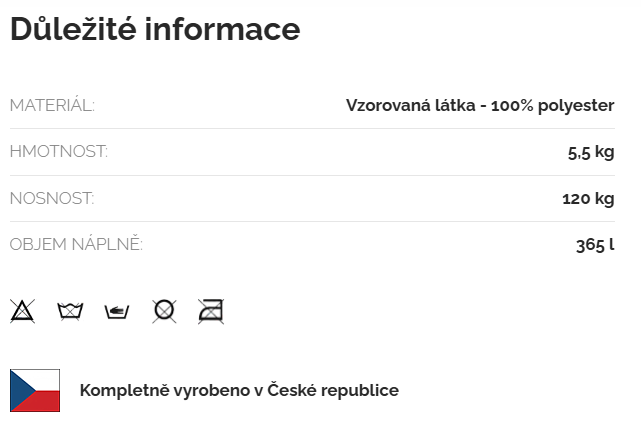This screenshot has height=441, width=641.
Task: Click the do-not-wash crossed washtub icon
Action: 70,311
